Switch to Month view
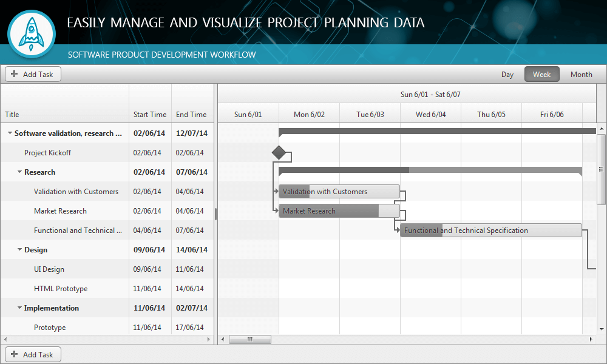 (581, 74)
